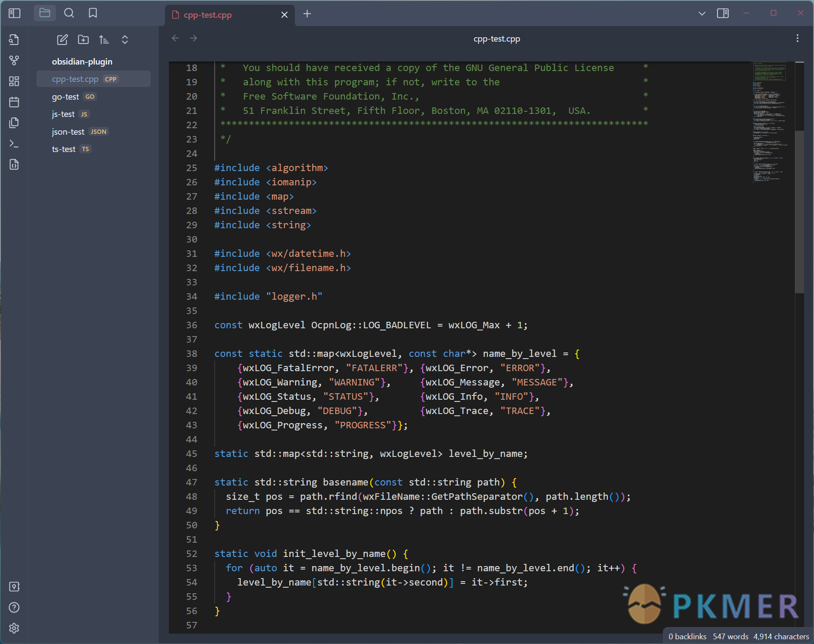Click the 0 backlinks status bar item
The width and height of the screenshot is (814, 644).
click(688, 636)
